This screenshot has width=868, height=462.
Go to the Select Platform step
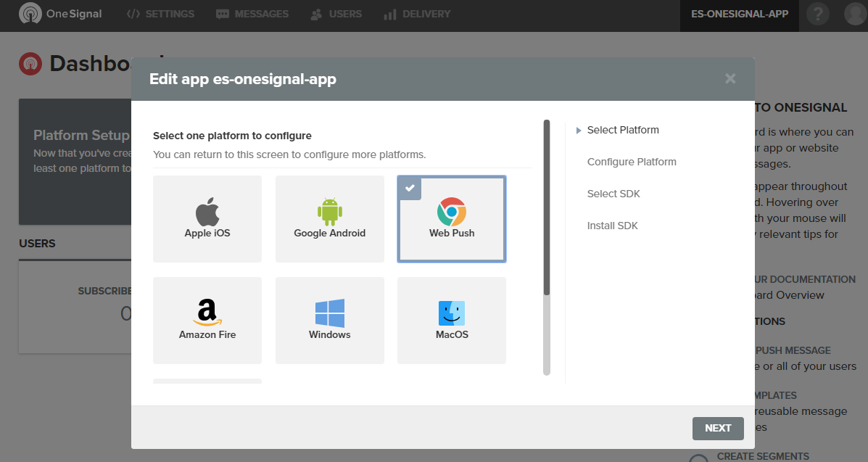pyautogui.click(x=623, y=130)
